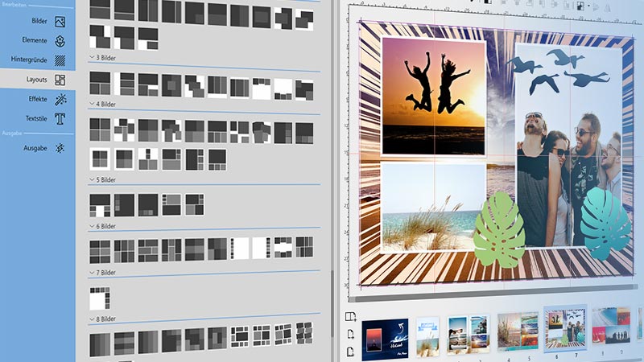The height and width of the screenshot is (362, 644).
Task: Collapse the 8 Bilder section
Action: click(91, 319)
